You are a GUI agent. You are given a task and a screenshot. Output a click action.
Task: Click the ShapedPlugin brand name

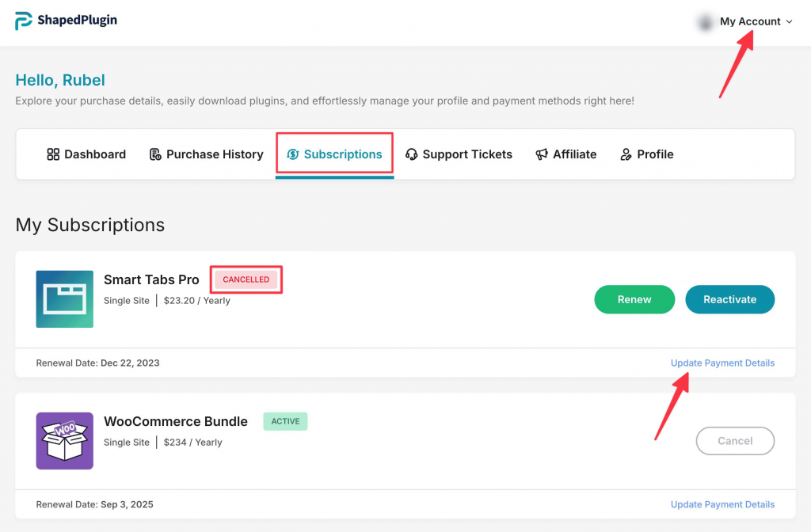77,20
